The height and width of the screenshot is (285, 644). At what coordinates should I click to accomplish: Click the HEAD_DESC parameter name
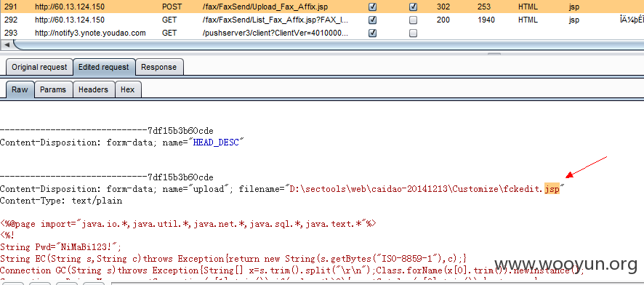click(216, 142)
